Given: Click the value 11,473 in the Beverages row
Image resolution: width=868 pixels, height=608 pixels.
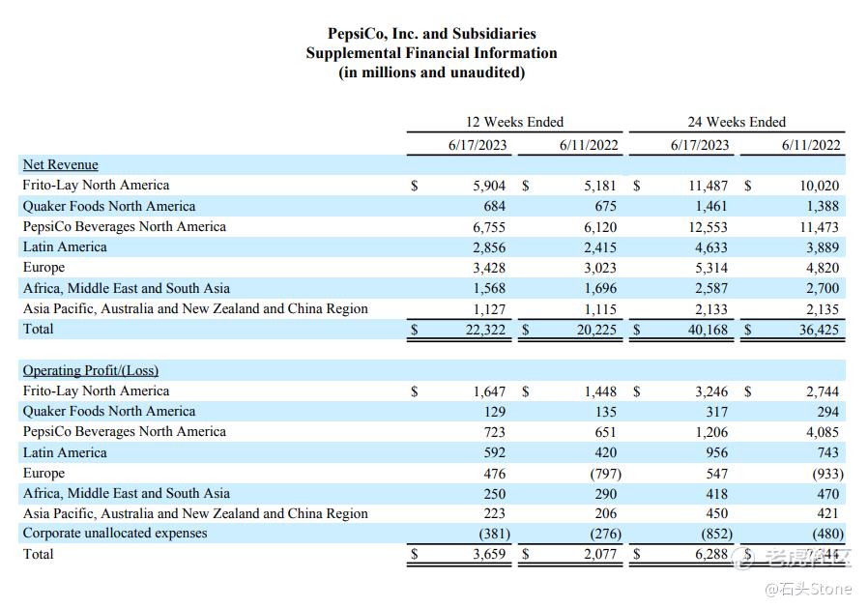Looking at the screenshot, I should [820, 227].
